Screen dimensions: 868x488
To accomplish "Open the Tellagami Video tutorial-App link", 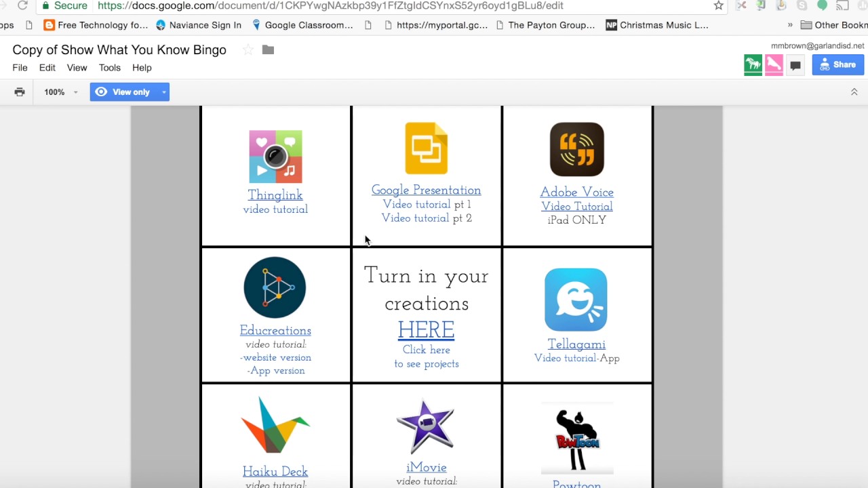I will click(577, 359).
